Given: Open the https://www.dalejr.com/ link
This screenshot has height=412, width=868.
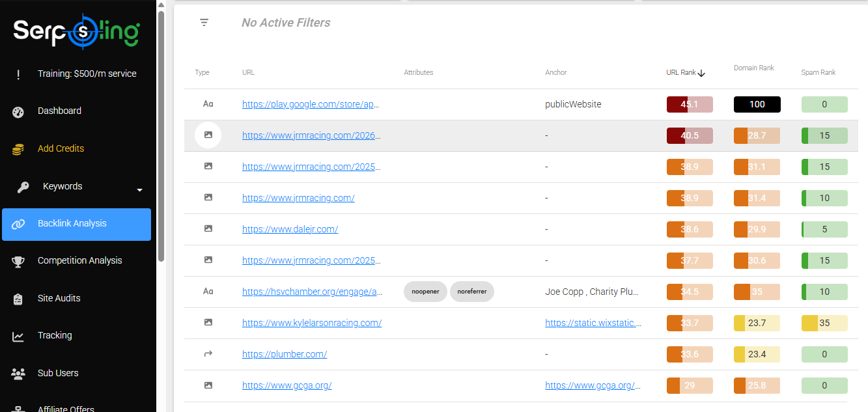Looking at the screenshot, I should coord(290,229).
